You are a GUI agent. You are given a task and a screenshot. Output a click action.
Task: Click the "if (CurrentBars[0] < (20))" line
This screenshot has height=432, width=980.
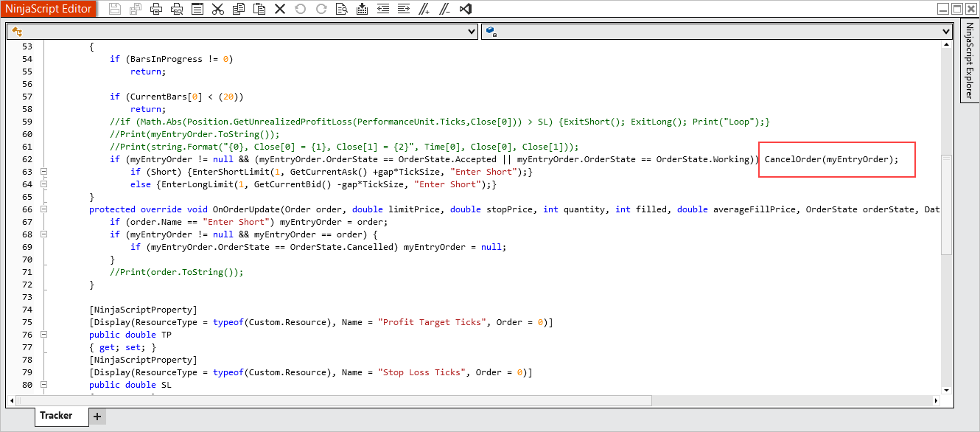[x=177, y=97]
